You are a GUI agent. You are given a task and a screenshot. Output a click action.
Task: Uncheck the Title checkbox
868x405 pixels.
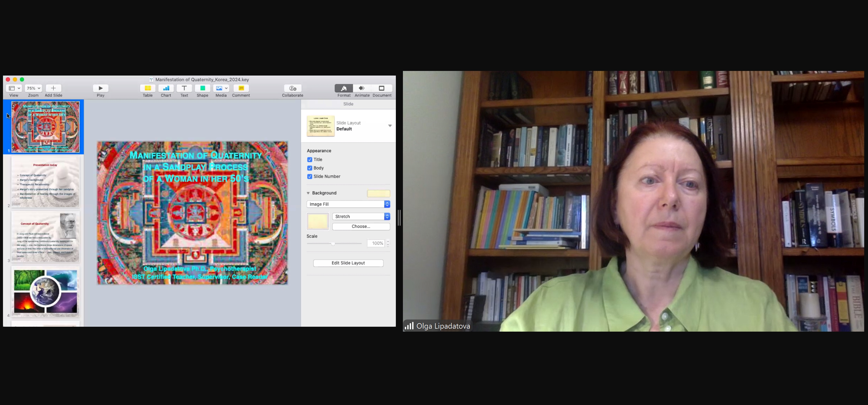click(309, 160)
